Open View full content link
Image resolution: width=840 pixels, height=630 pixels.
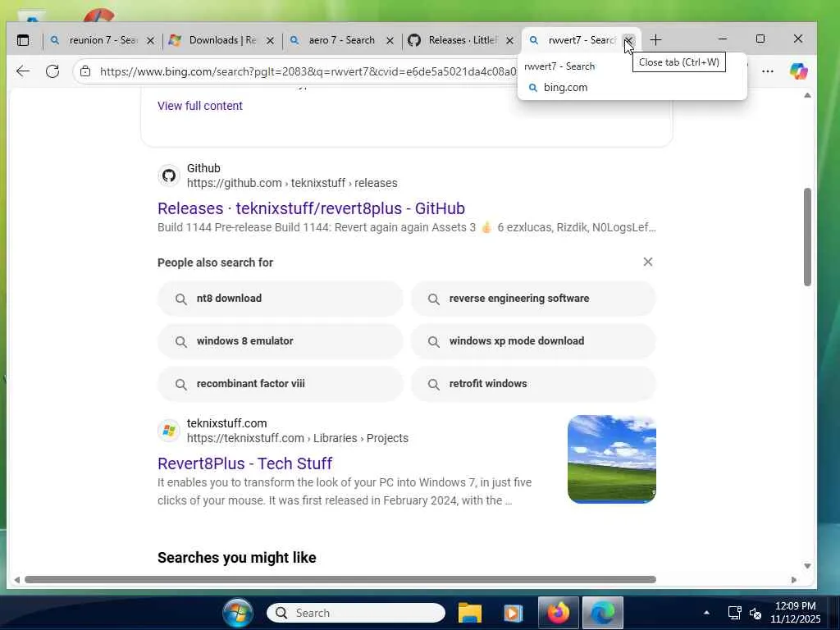click(200, 106)
